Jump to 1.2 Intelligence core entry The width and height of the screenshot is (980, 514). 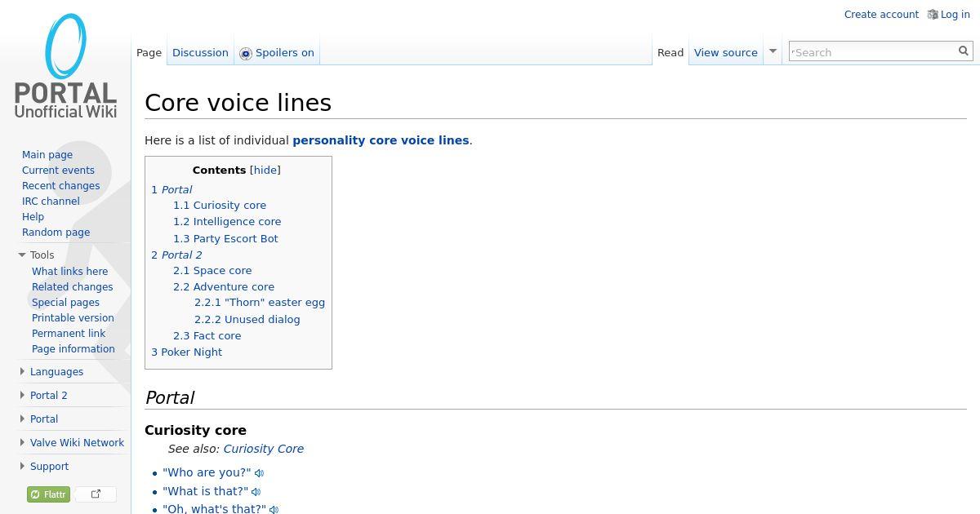pyautogui.click(x=227, y=222)
